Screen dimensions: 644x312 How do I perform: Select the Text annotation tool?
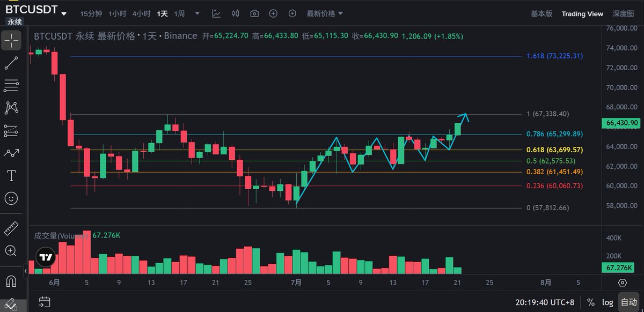(11, 175)
